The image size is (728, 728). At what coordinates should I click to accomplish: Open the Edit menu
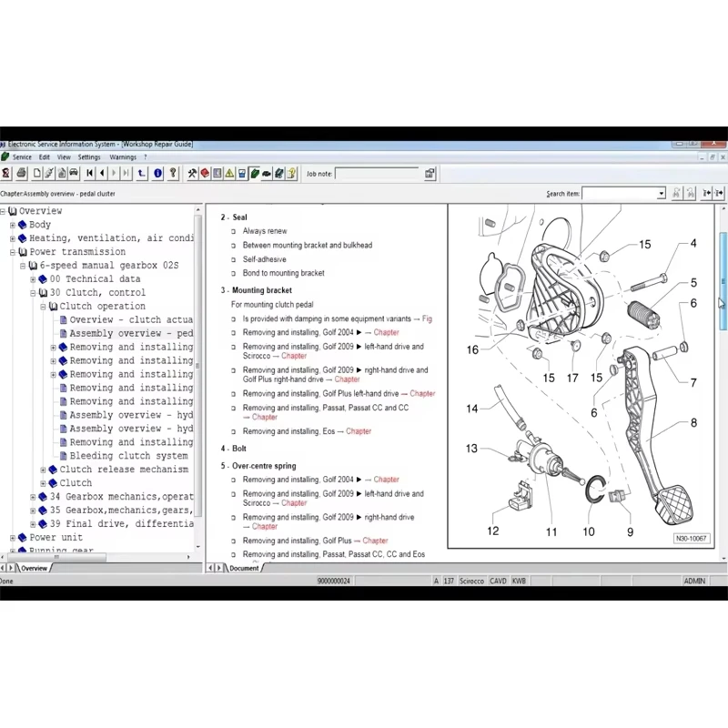tap(44, 157)
